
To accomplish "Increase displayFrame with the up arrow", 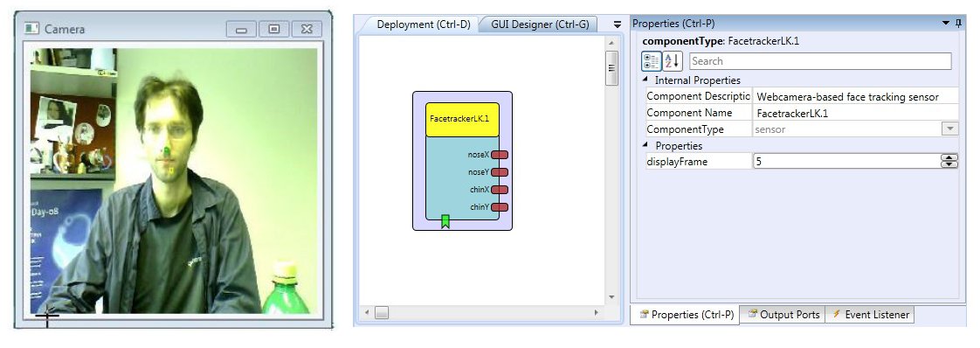I will pos(949,157).
